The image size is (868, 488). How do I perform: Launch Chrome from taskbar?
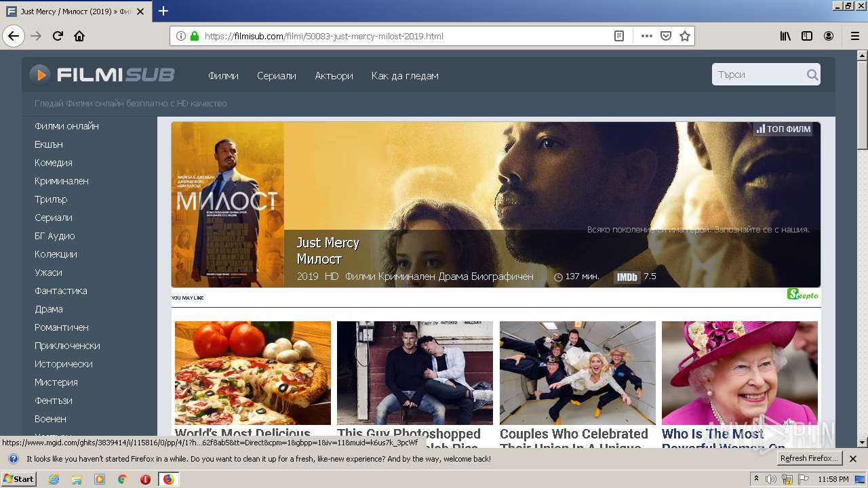[x=122, y=479]
